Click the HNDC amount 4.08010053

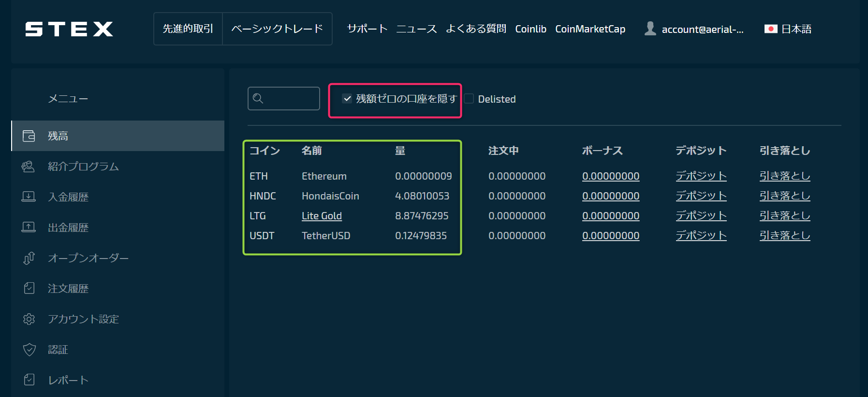[422, 196]
